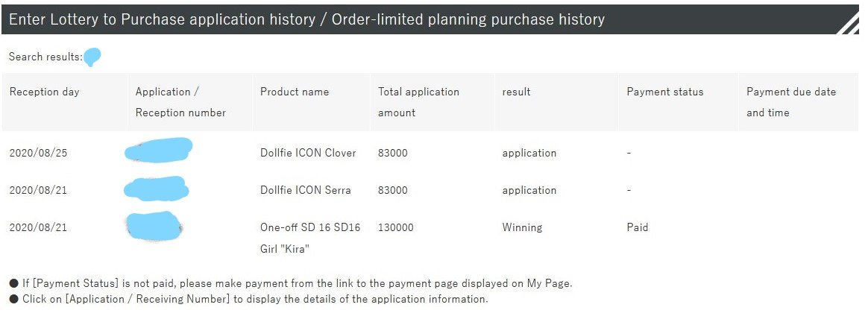Click the Reception day column header
868x322 pixels.
pyautogui.click(x=44, y=92)
